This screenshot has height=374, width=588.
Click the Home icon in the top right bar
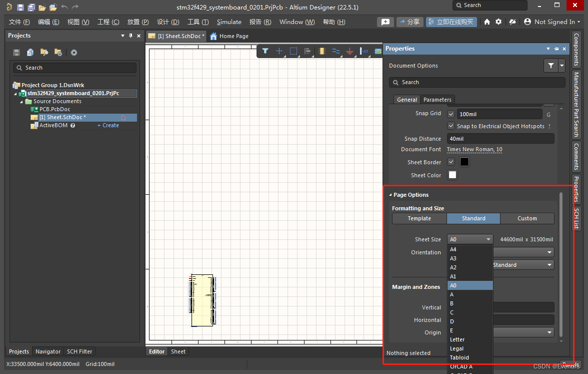pyautogui.click(x=487, y=22)
